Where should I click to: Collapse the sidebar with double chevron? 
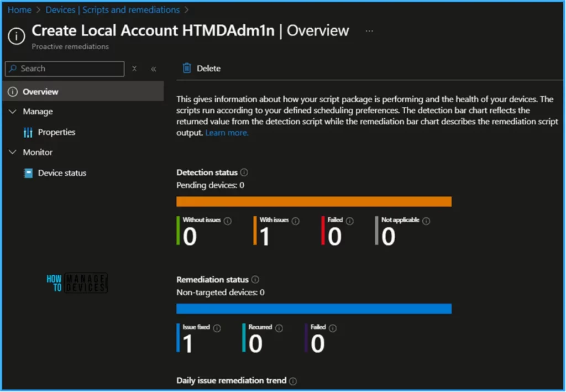[154, 69]
